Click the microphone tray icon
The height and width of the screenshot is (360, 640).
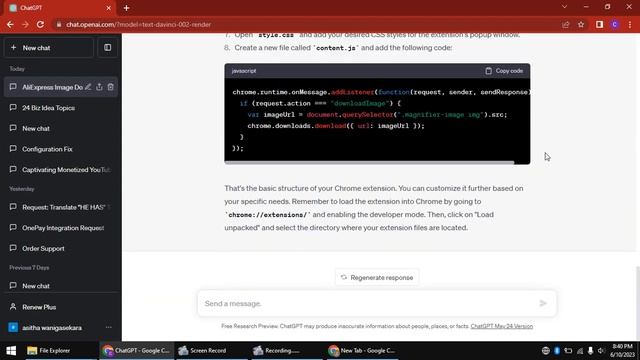[x=590, y=350]
